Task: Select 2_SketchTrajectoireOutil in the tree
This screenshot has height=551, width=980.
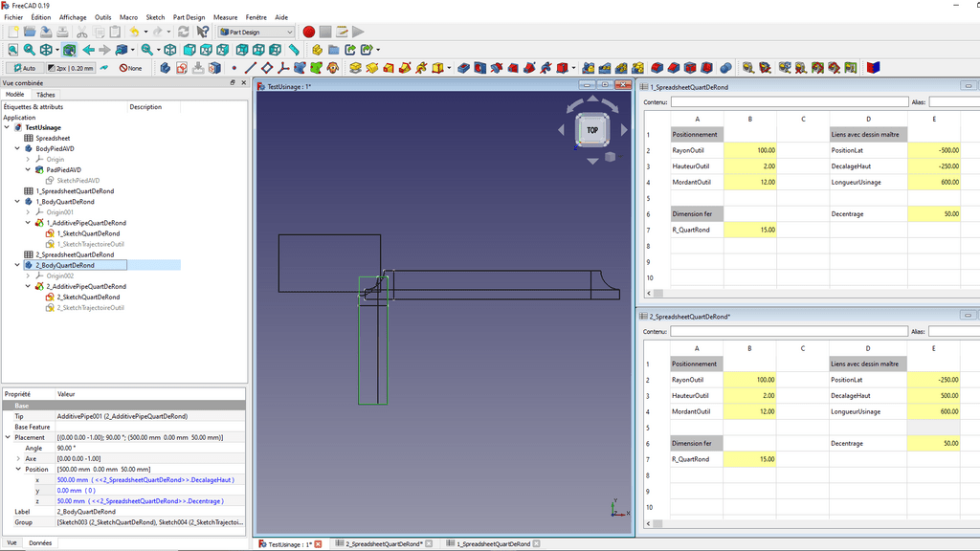Action: tap(91, 308)
